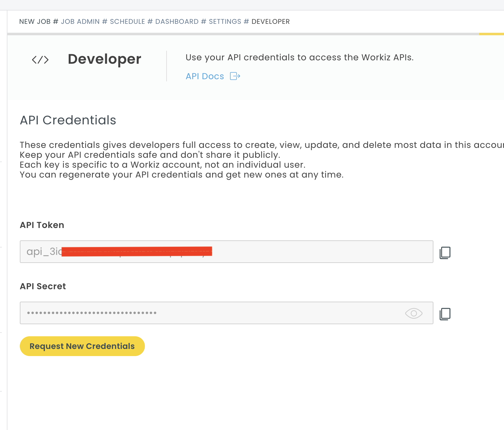Click the Developer page title
504x430 pixels.
105,59
